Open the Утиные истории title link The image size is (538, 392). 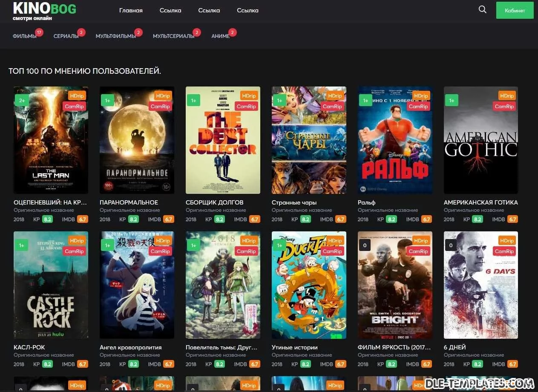[294, 347]
